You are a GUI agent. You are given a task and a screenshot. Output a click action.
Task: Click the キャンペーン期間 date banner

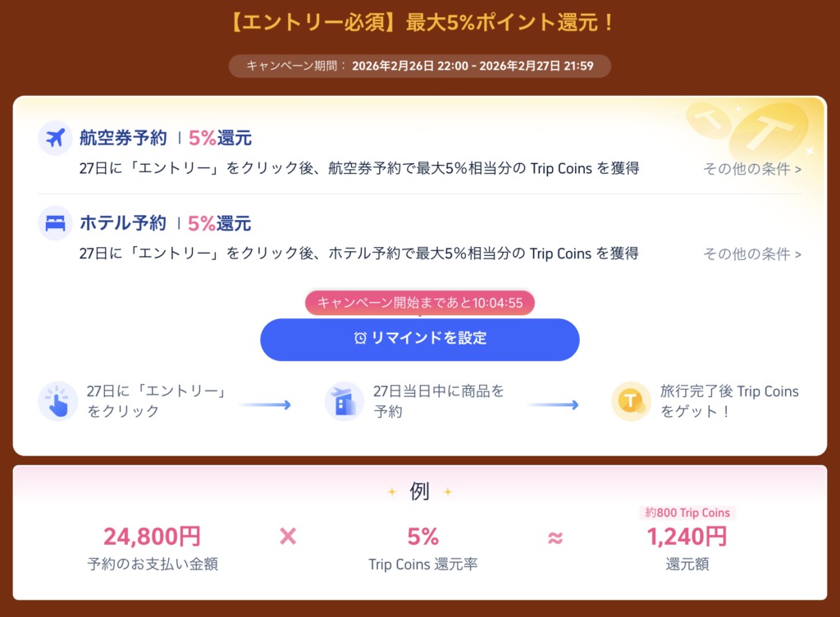coord(419,66)
